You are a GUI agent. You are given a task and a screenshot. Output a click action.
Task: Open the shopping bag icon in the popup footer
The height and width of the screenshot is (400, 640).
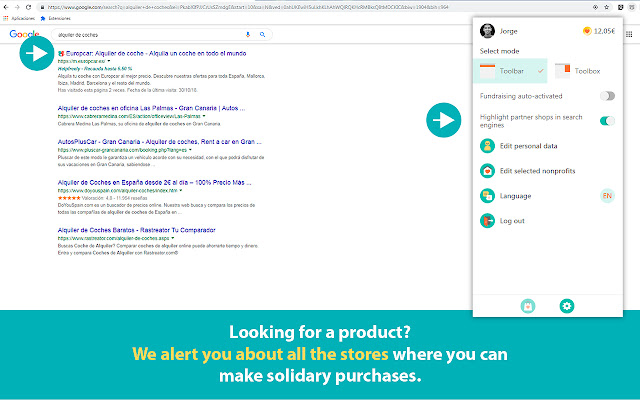coord(527,306)
